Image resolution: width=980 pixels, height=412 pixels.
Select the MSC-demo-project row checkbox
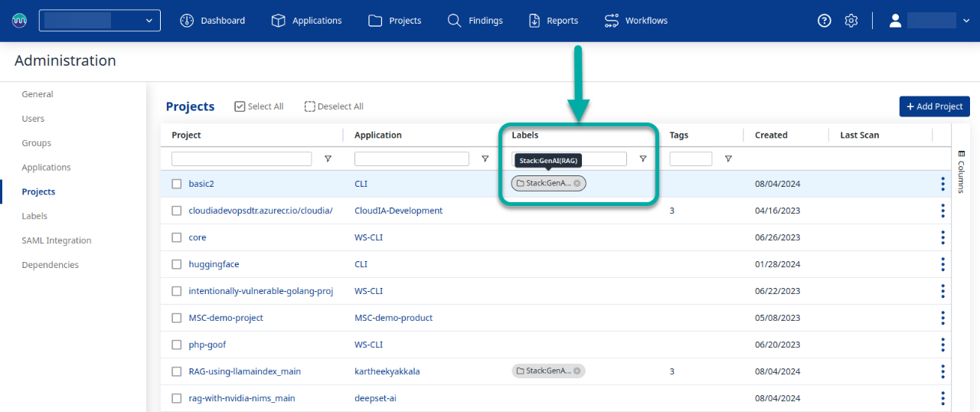click(177, 318)
